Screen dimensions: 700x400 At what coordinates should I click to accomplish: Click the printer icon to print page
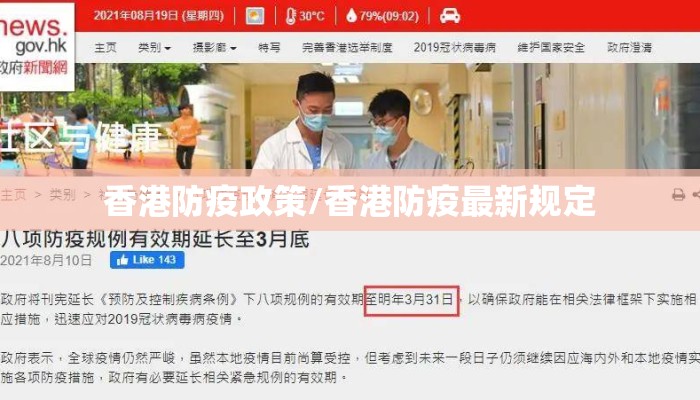pyautogui.click(x=678, y=195)
